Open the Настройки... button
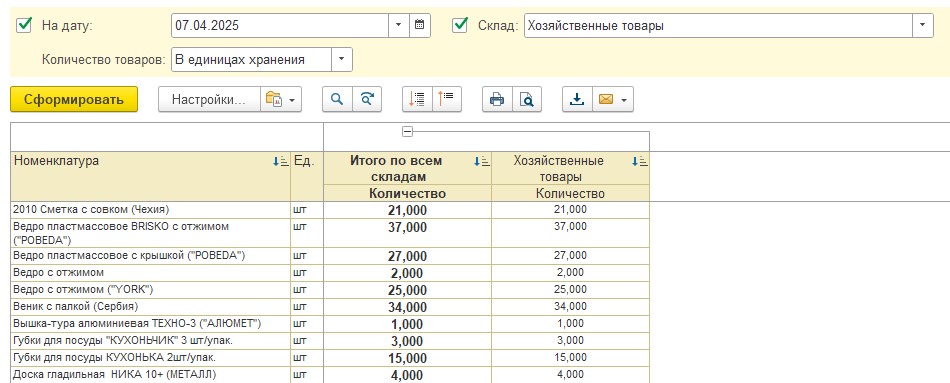This screenshot has width=950, height=383. pyautogui.click(x=209, y=99)
